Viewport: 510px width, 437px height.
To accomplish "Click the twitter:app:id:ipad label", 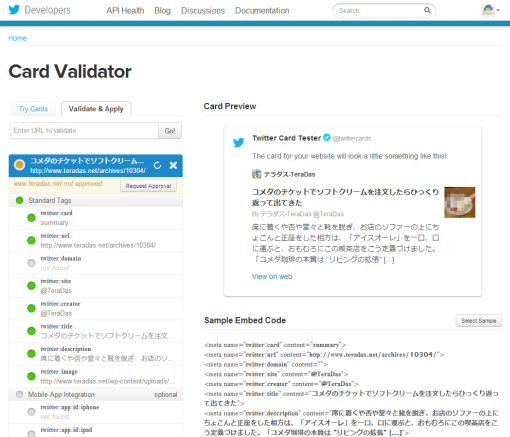I will click(66, 430).
